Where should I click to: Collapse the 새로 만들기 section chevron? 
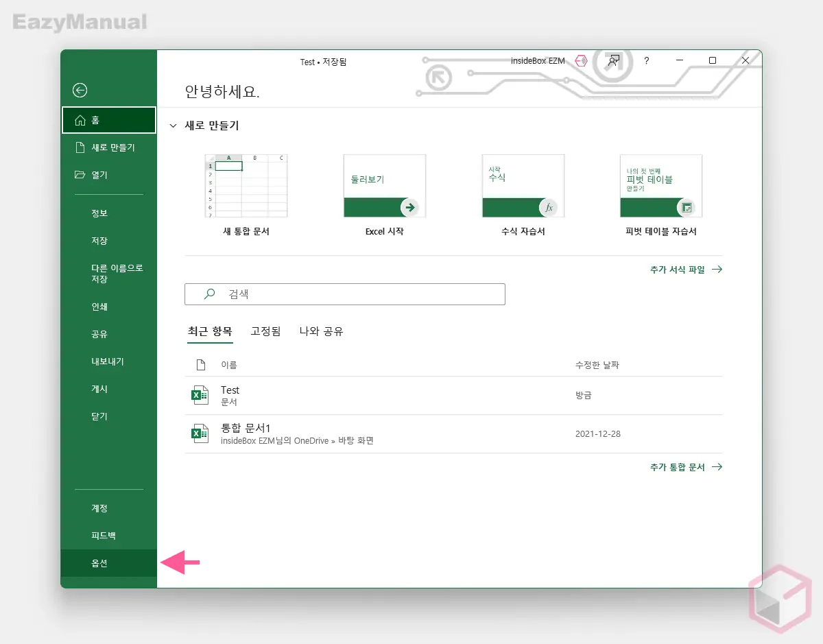(x=173, y=126)
